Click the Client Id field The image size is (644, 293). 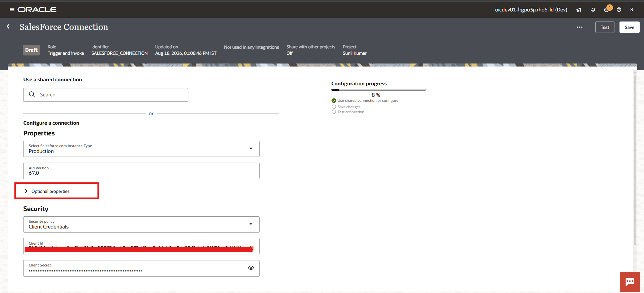141,246
